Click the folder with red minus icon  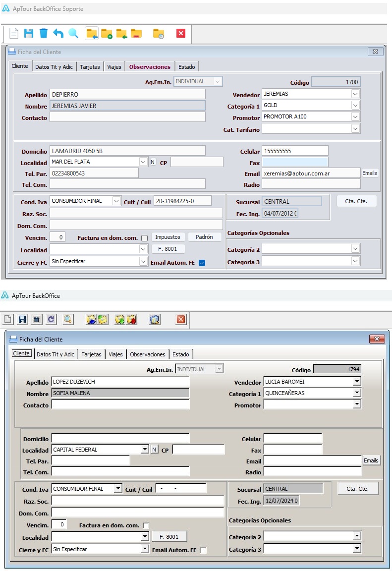[136, 34]
